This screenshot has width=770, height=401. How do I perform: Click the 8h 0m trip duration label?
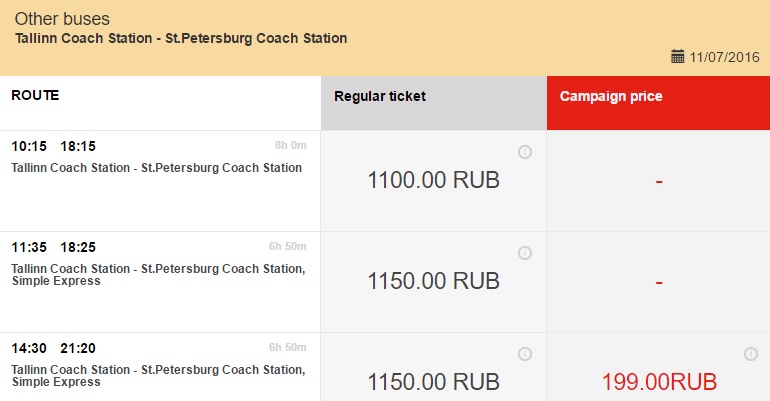click(290, 145)
